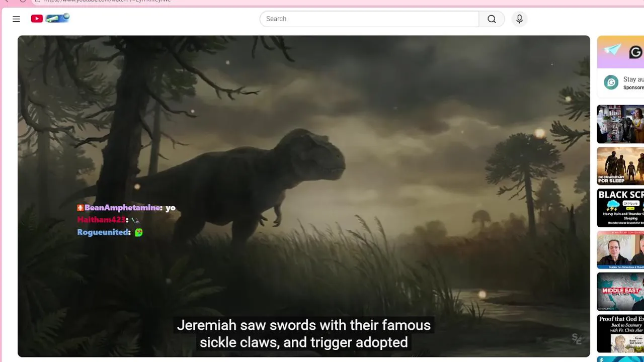Click chat username 'BeanAmphetamine'

[x=123, y=208]
